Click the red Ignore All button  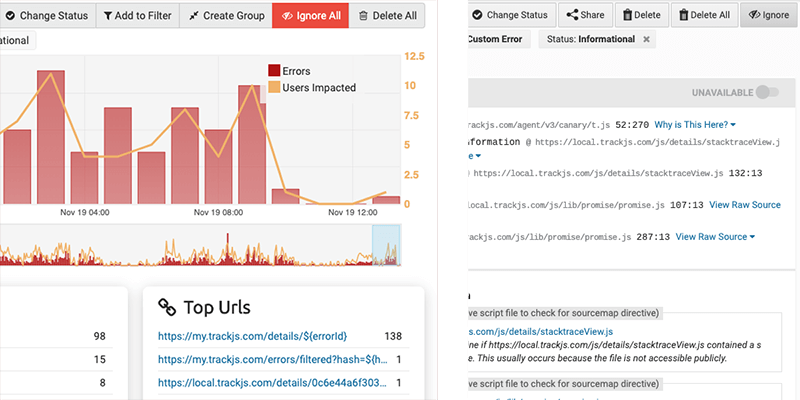coord(310,15)
